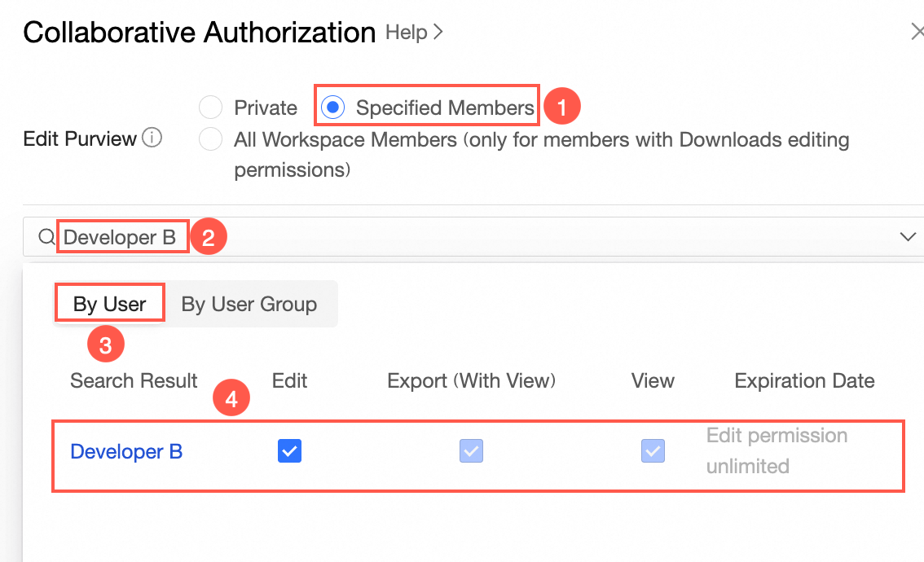Click the Expiration Date column header
The height and width of the screenshot is (562, 924).
[804, 380]
